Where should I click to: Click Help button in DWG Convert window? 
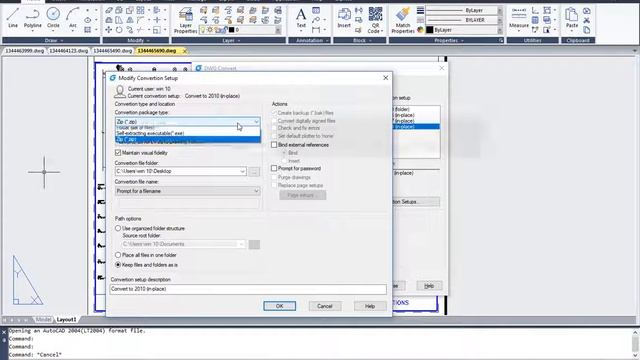(429, 286)
